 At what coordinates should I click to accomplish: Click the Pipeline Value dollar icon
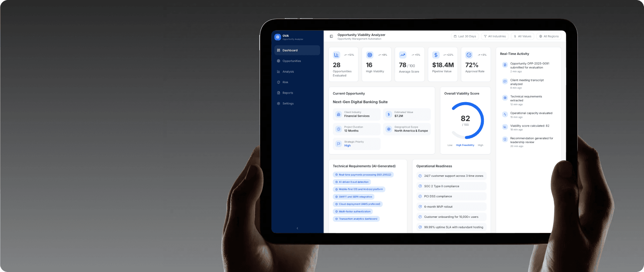[x=436, y=55]
